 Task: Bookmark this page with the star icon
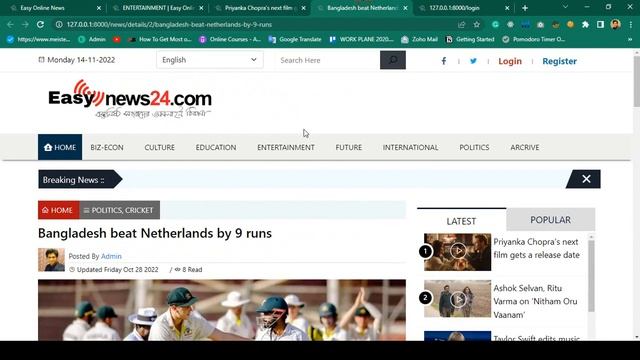477,24
